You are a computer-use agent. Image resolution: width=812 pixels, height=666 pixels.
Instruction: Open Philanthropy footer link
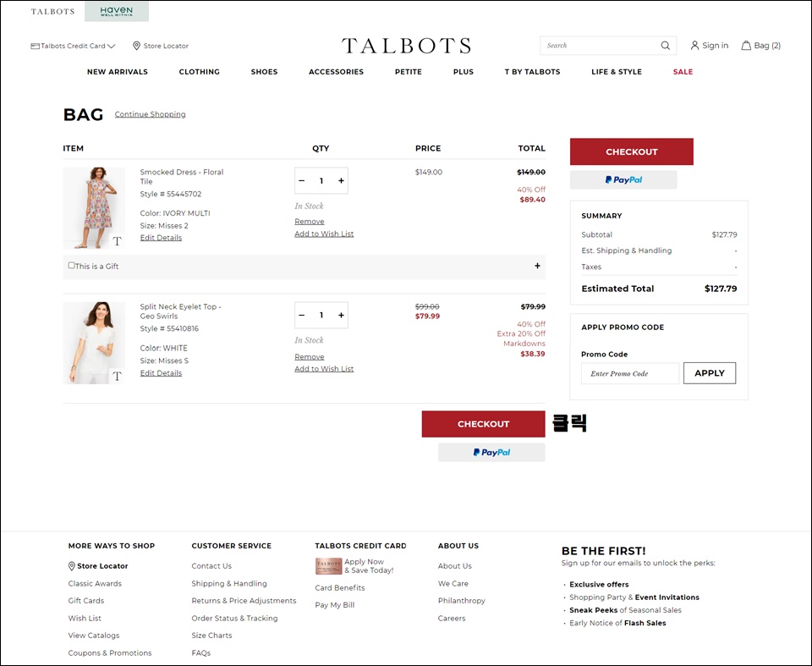[x=462, y=601]
